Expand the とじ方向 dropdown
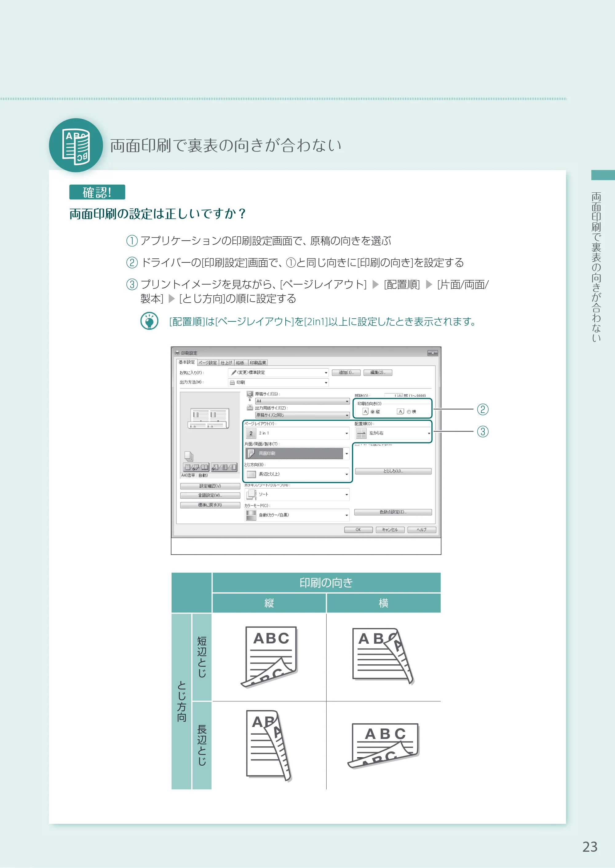Screen dimensions: 615x868 click(x=297, y=474)
